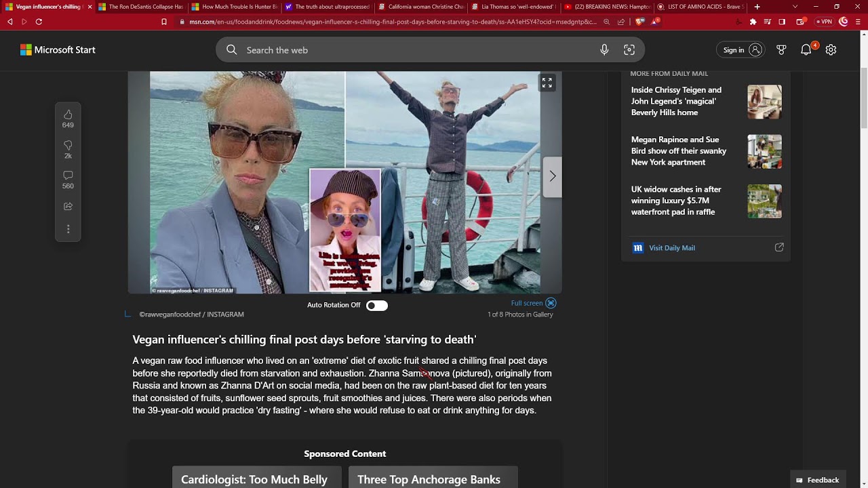868x488 pixels.
Task: Click the Microsoft Start logo
Action: tap(58, 49)
